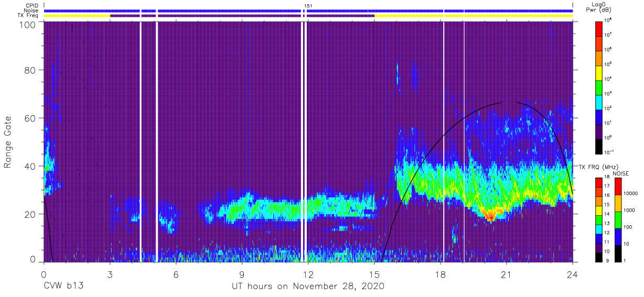Click the orange segment of the NOISE colorbar
The height and width of the screenshot is (297, 644).
(x=618, y=203)
